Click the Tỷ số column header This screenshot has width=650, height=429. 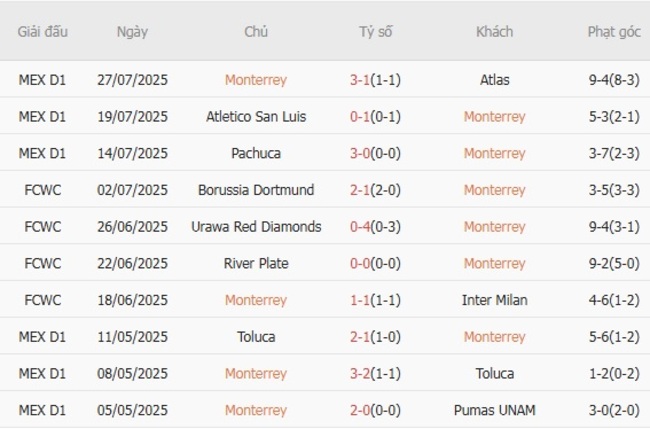[376, 32]
